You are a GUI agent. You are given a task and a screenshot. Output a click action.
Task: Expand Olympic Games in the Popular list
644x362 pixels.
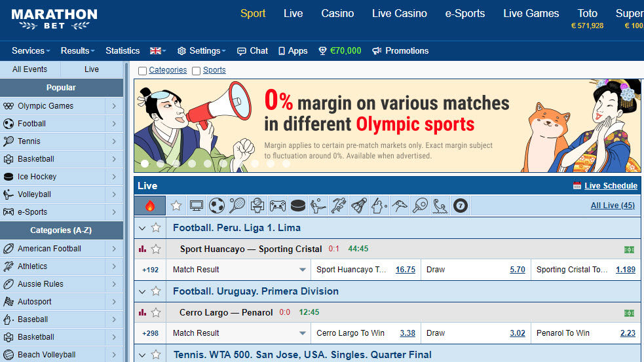click(114, 106)
